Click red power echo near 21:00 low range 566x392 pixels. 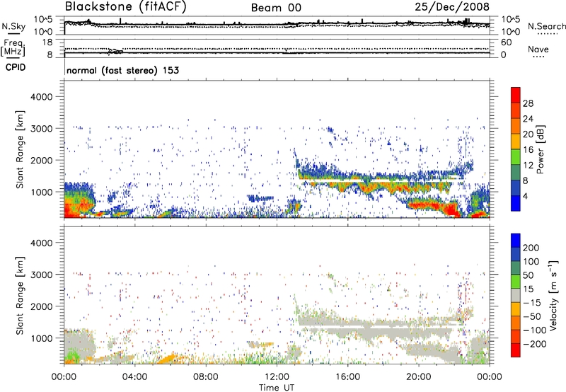click(449, 209)
